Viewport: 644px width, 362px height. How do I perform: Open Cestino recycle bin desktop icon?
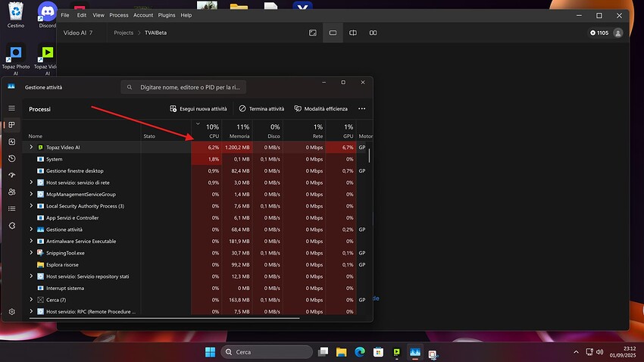pyautogui.click(x=16, y=15)
